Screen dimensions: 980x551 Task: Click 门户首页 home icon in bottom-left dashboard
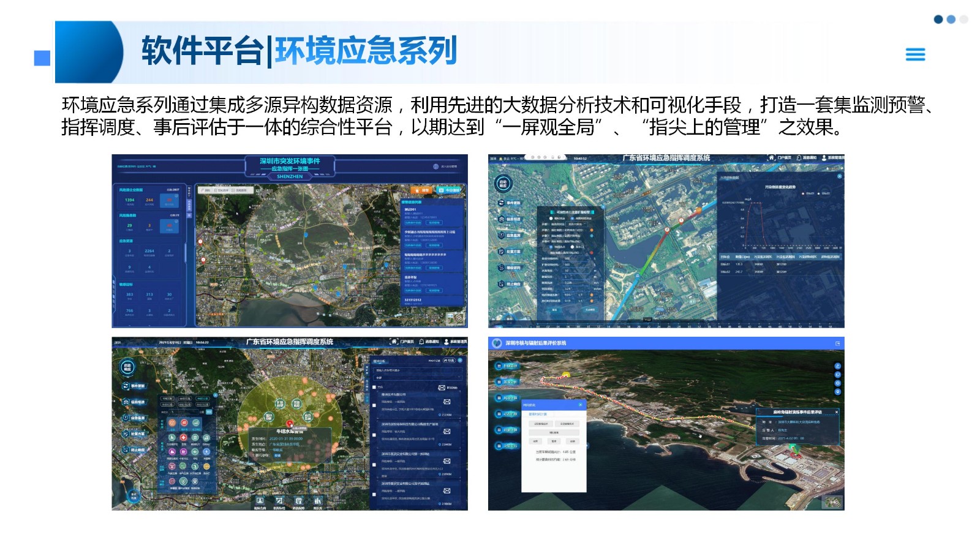click(394, 342)
